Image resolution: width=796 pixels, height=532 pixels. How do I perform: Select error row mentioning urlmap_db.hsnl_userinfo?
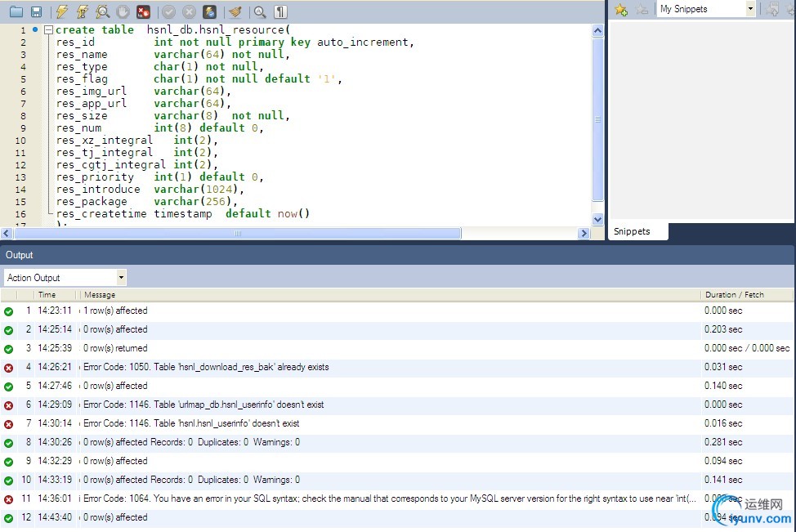396,405
